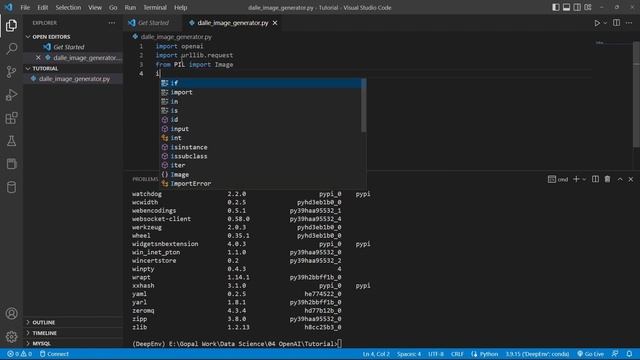This screenshot has width=640, height=360.
Task: Open the Run and Debug view
Action: (x=11, y=95)
